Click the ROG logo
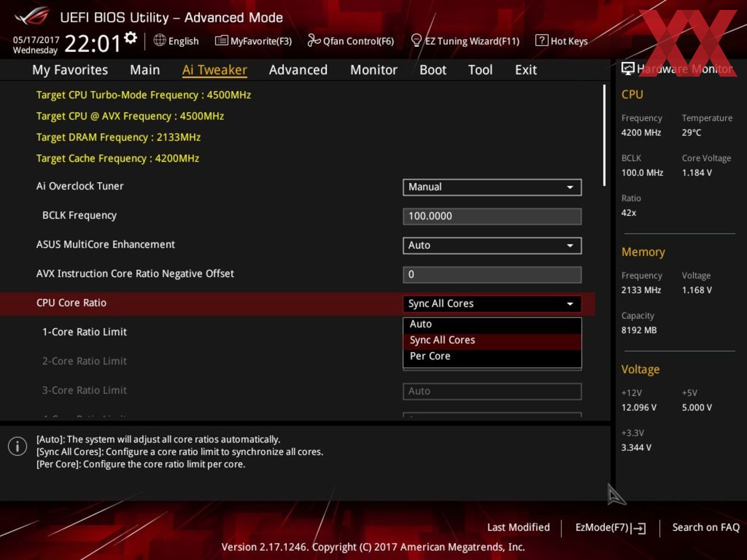 point(32,16)
